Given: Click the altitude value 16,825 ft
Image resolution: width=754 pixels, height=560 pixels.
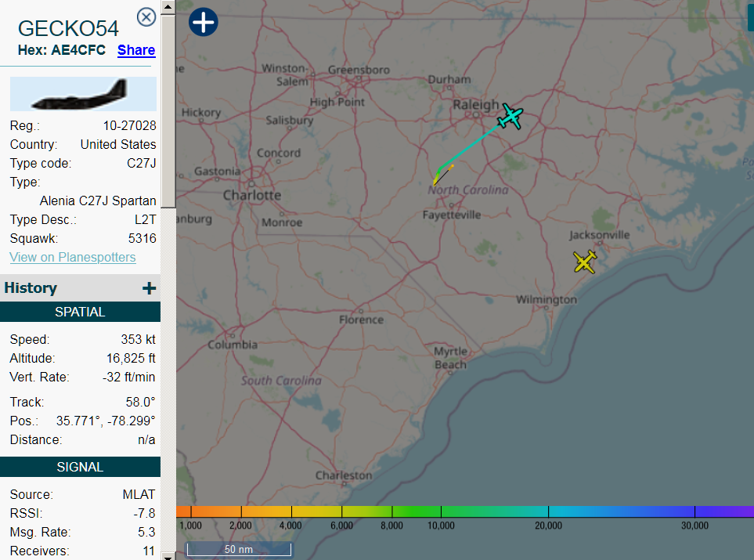Looking at the screenshot, I should tap(131, 358).
